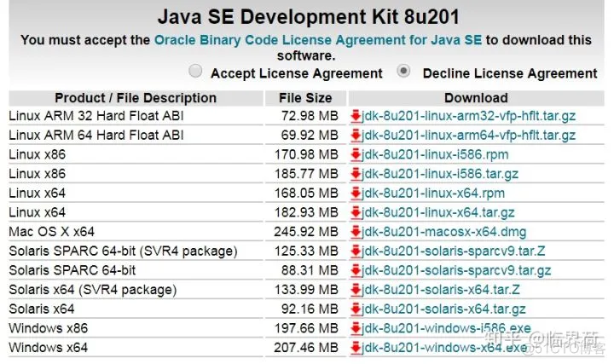Click the 185.77 MB file size
Image resolution: width=614 pixels, height=364 pixels.
pos(306,174)
